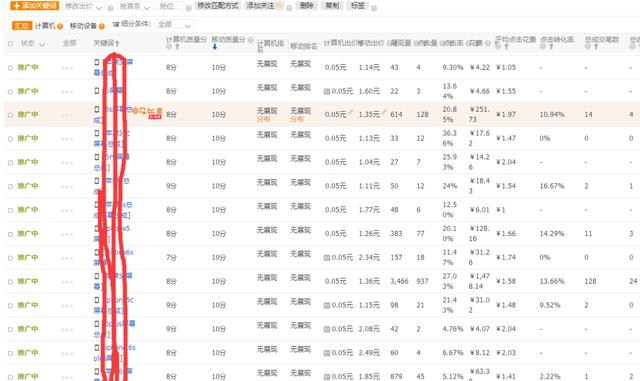Click the 删除 delete button
Screen dimensions: 640x381
[x=306, y=6]
